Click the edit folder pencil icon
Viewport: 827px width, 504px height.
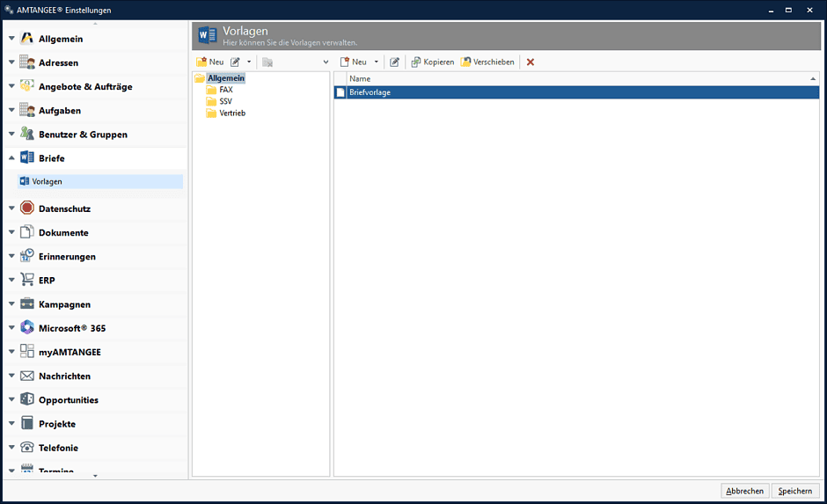235,62
